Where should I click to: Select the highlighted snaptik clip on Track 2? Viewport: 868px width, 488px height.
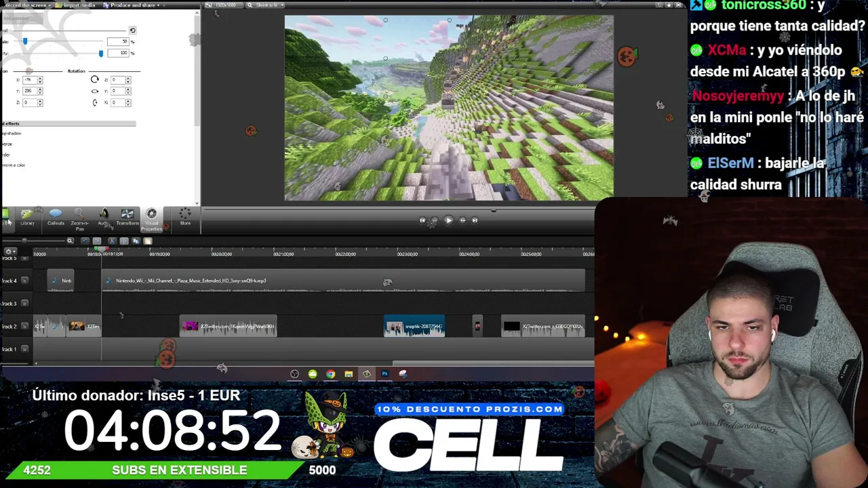coord(414,326)
